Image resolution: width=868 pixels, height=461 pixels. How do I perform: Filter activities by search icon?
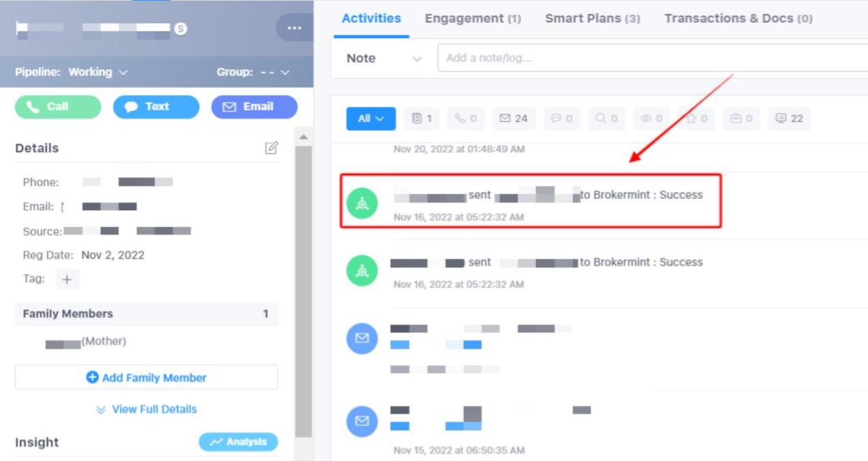(x=606, y=118)
